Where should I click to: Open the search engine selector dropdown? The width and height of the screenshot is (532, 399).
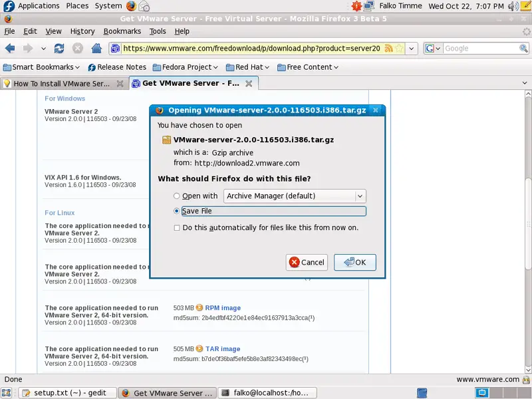(x=433, y=49)
